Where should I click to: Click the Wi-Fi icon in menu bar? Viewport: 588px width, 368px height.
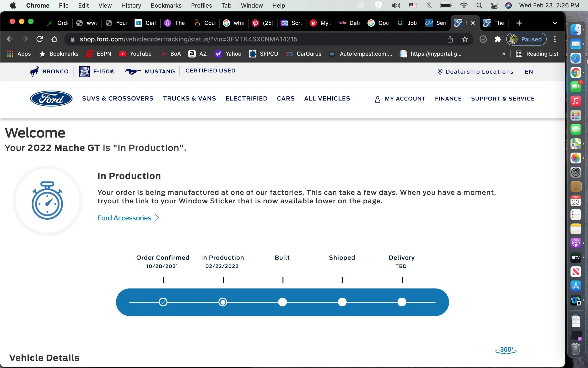point(464,5)
